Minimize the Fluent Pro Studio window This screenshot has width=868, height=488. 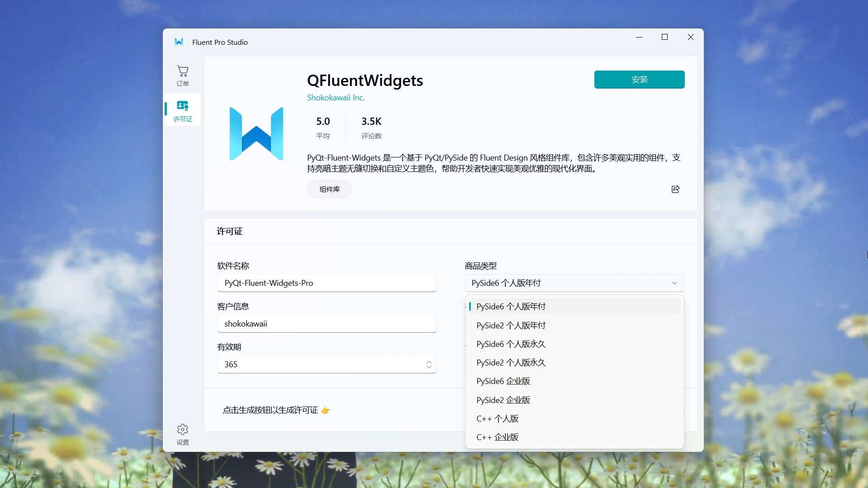[639, 37]
